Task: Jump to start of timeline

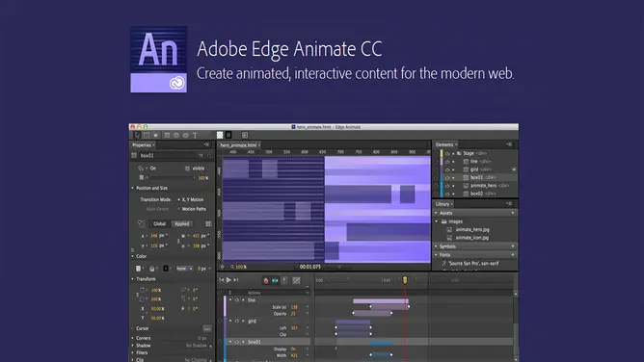Action: tap(222, 280)
